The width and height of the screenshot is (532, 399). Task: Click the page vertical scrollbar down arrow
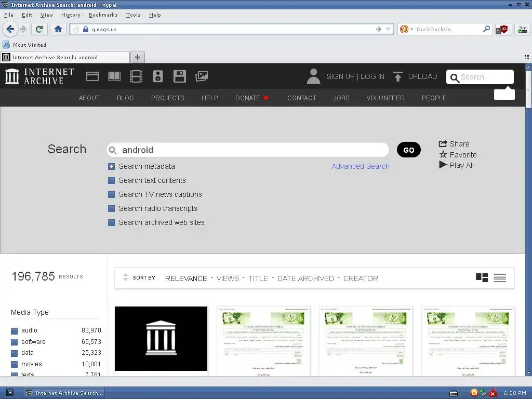pyautogui.click(x=528, y=373)
